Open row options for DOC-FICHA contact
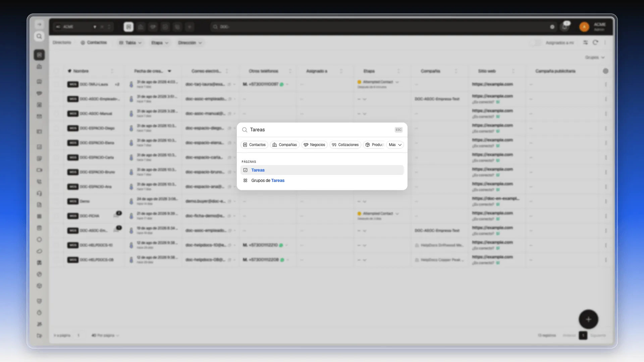The image size is (644, 362). click(606, 216)
